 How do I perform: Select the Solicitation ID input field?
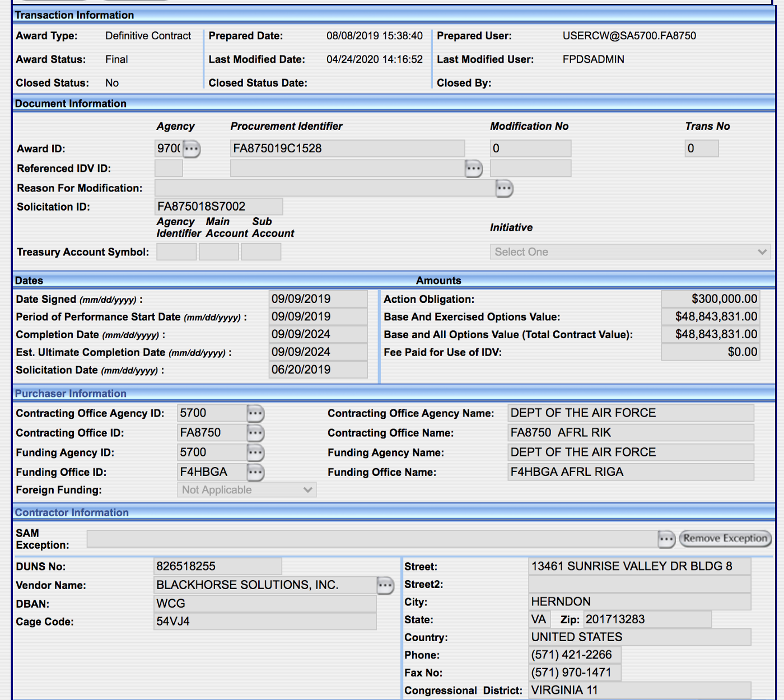pyautogui.click(x=218, y=207)
